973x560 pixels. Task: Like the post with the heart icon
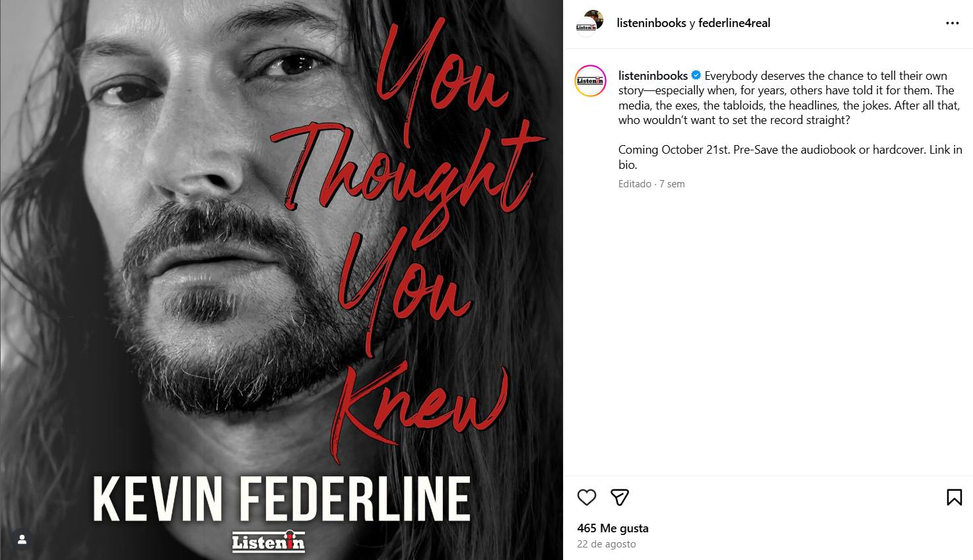coord(586,497)
